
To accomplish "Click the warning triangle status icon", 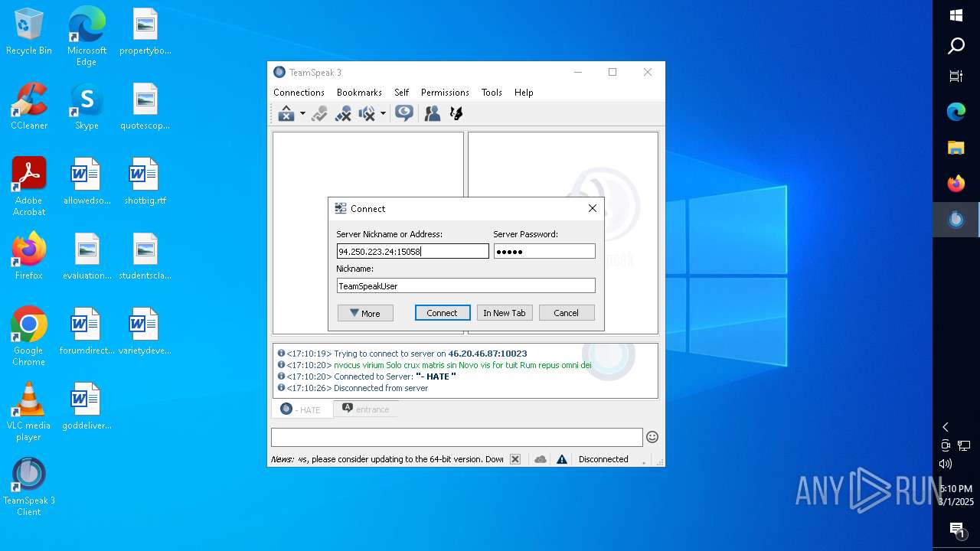I will (x=562, y=459).
